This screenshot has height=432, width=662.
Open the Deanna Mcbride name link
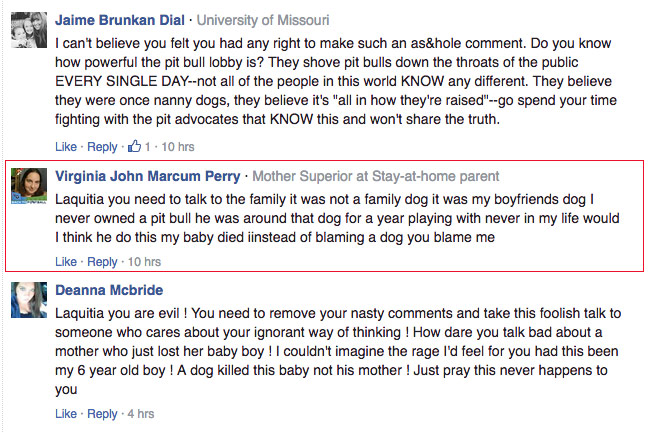(109, 290)
